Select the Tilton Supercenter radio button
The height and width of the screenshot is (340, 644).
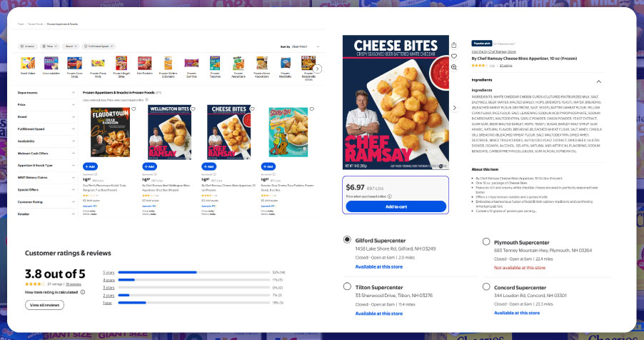[347, 286]
